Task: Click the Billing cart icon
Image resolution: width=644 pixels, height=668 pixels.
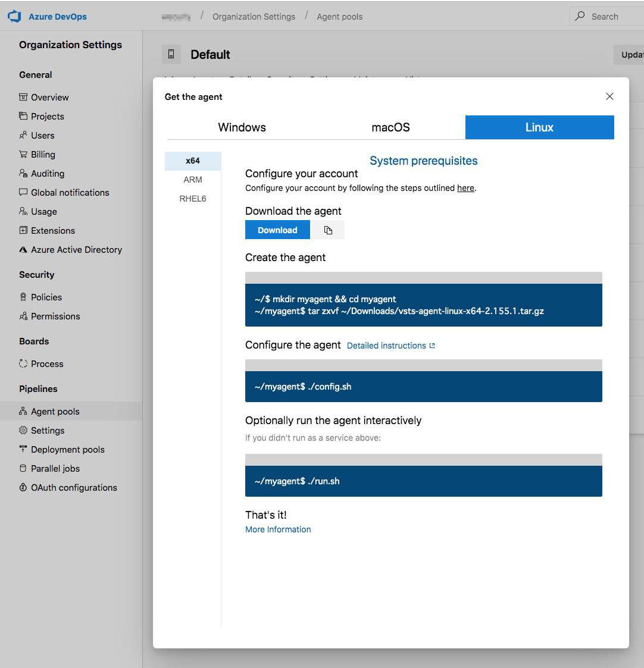Action: [23, 154]
